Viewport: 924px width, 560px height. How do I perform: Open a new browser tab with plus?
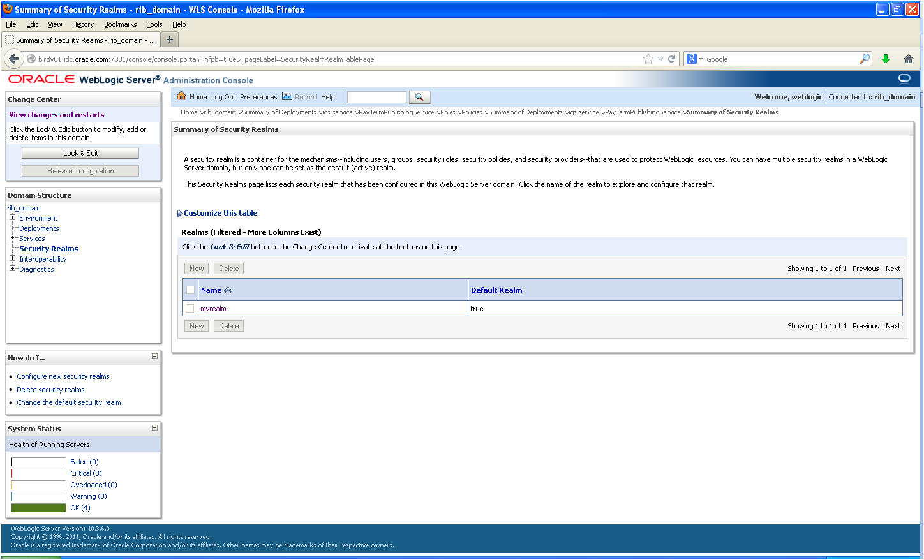170,40
